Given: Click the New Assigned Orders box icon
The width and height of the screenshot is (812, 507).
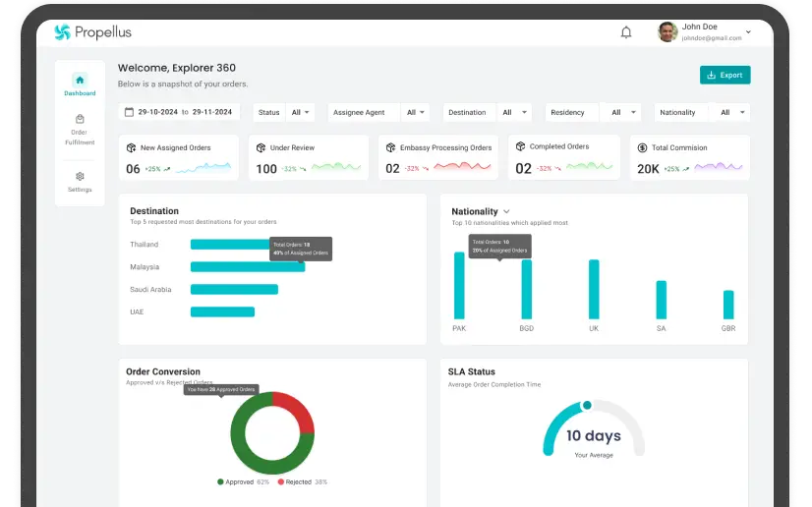Looking at the screenshot, I should click(x=132, y=147).
